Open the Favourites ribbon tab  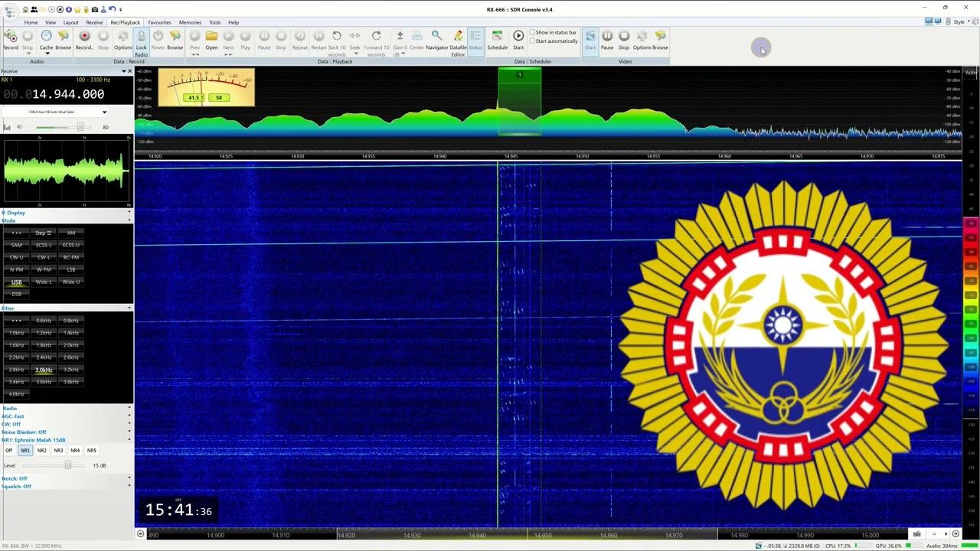(x=159, y=22)
